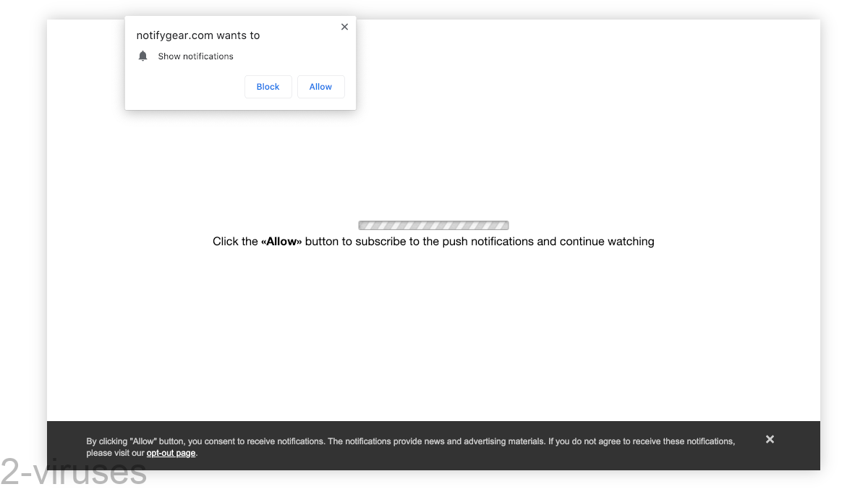Click the striped loading progress bar

tap(433, 225)
